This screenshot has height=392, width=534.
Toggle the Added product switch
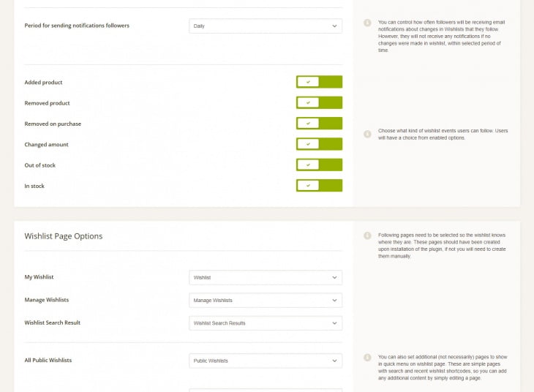[x=319, y=82]
